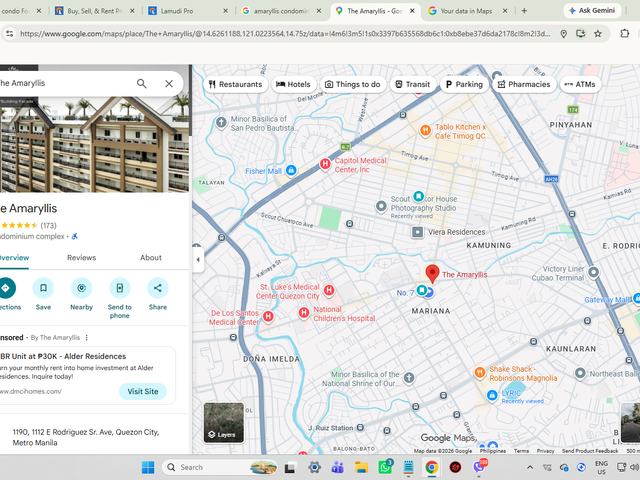Click the address text 1190 E Rodriguez
Image resolution: width=640 pixels, height=480 pixels.
tap(86, 437)
